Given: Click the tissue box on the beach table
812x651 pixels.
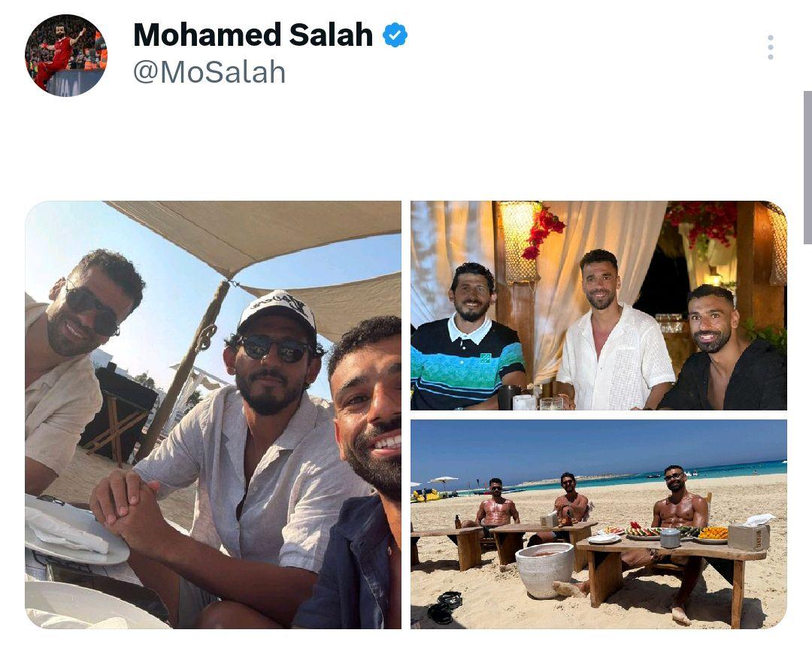Looking at the screenshot, I should 749,534.
